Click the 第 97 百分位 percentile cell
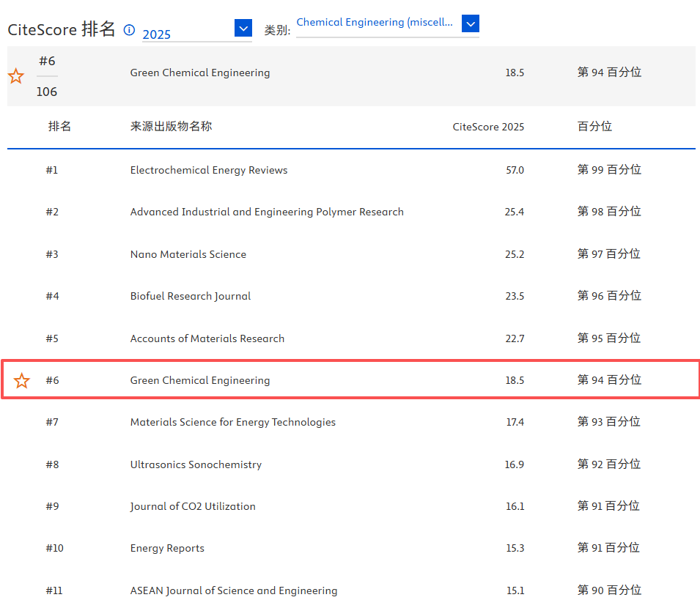This screenshot has width=700, height=600. click(609, 253)
